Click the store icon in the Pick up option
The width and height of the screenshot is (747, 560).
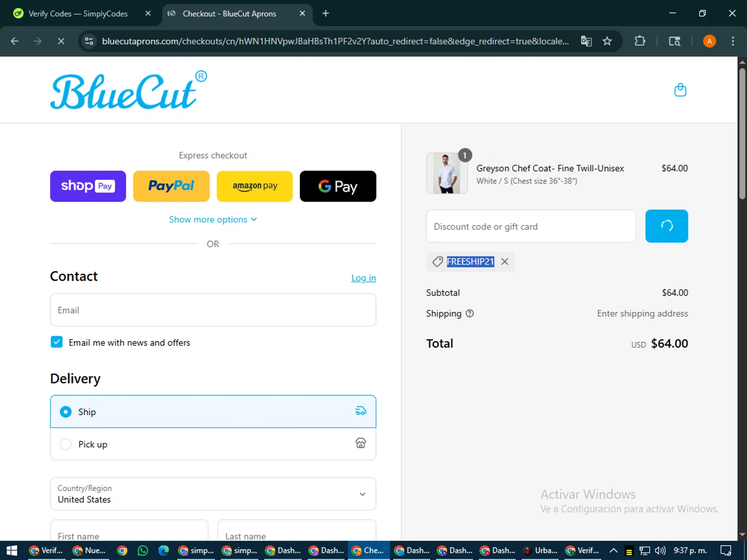(361, 444)
